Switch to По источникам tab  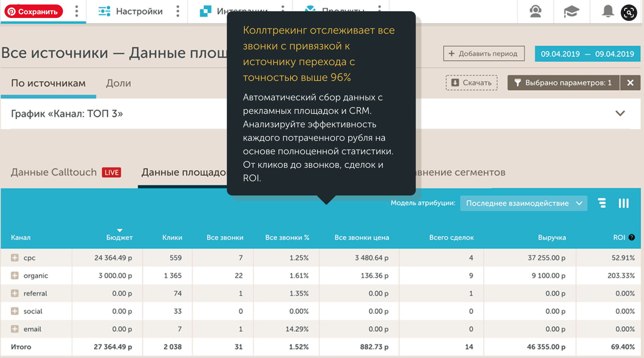coord(48,83)
